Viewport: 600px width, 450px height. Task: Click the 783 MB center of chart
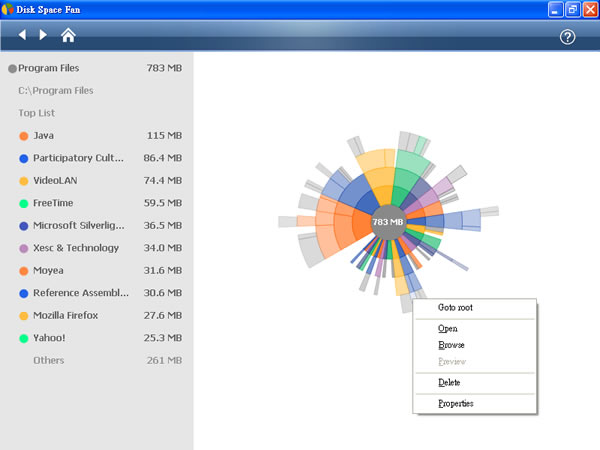pos(387,221)
